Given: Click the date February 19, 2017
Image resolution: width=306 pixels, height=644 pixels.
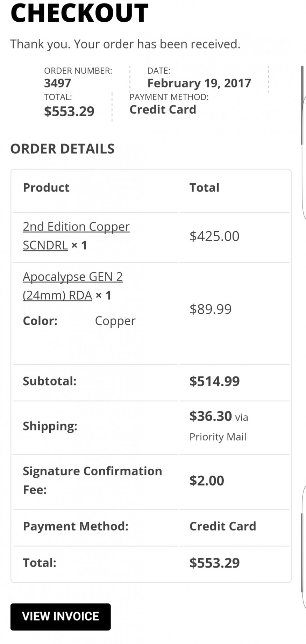Looking at the screenshot, I should click(x=199, y=83).
